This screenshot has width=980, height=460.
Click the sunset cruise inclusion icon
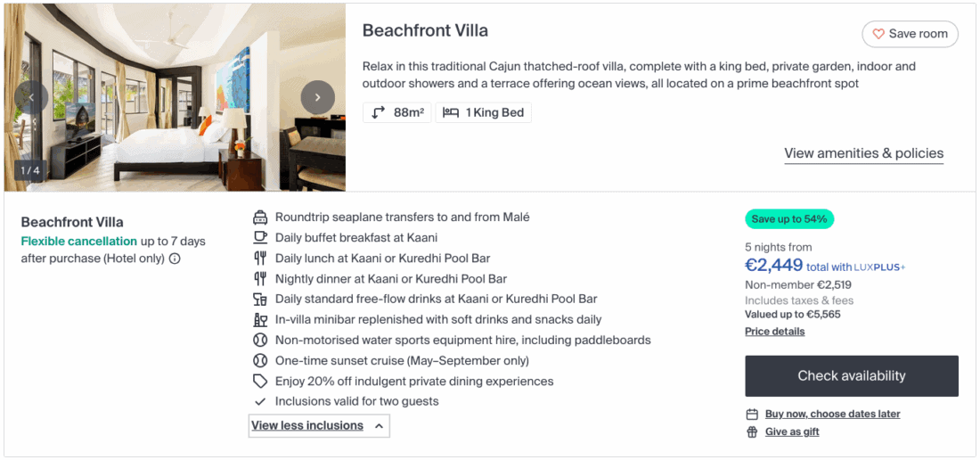[260, 361]
